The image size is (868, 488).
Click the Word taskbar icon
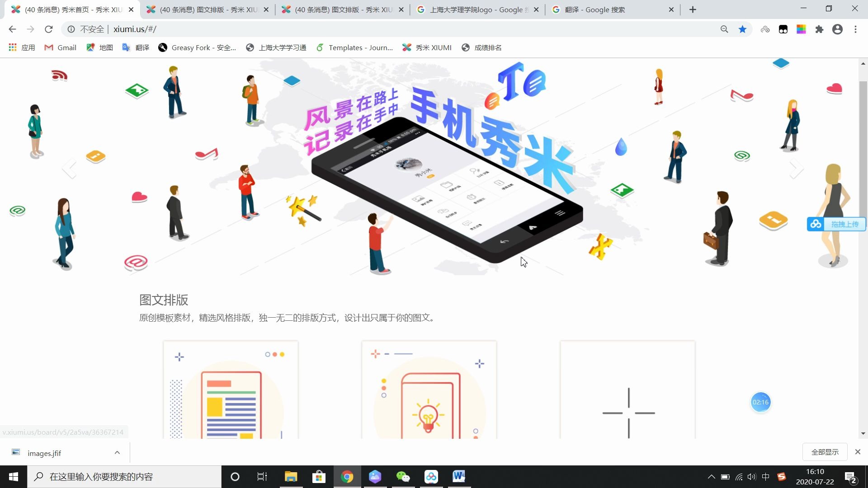pyautogui.click(x=459, y=476)
